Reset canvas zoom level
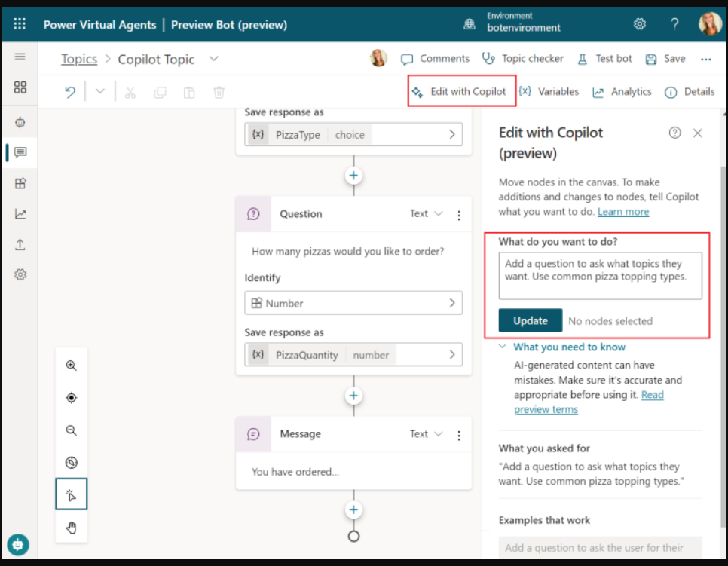 pyautogui.click(x=71, y=463)
